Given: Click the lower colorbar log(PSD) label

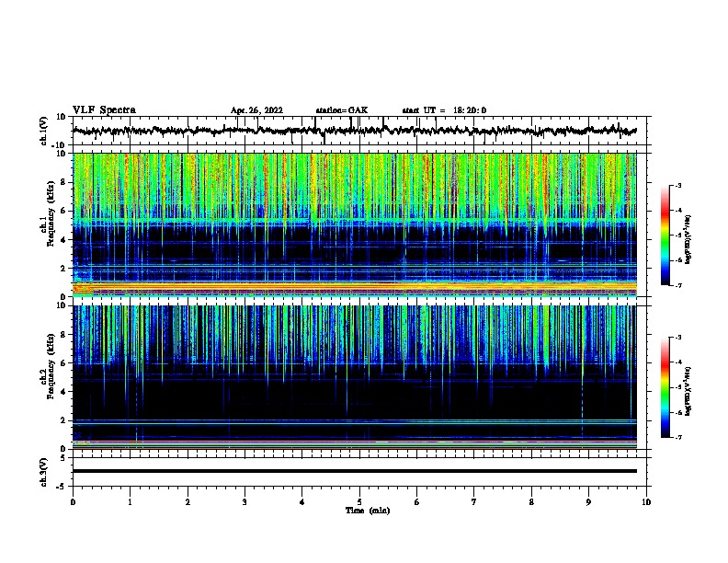Looking at the screenshot, I should pyautogui.click(x=688, y=392).
